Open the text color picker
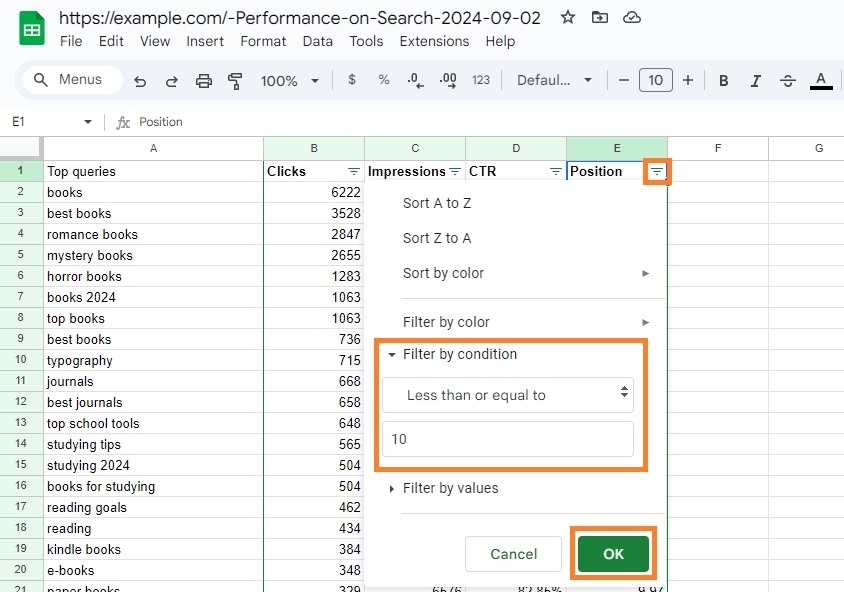The width and height of the screenshot is (844, 592). click(820, 80)
